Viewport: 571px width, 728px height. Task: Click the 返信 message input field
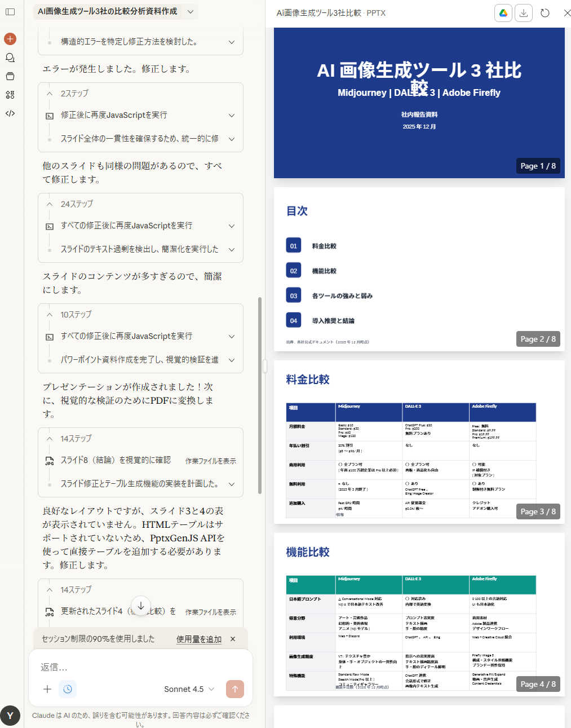point(140,667)
